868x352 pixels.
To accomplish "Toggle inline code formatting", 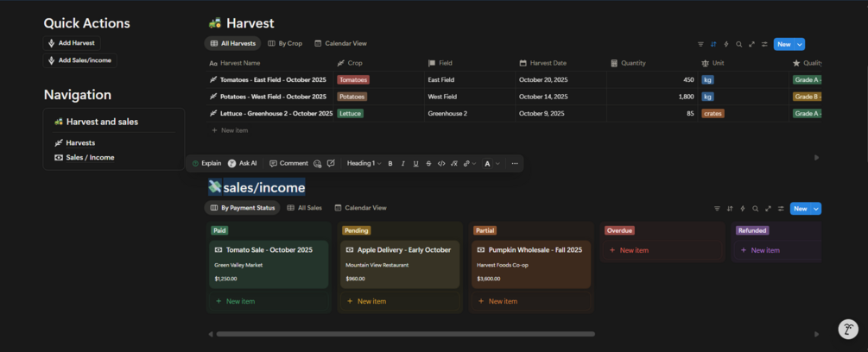I will click(441, 164).
